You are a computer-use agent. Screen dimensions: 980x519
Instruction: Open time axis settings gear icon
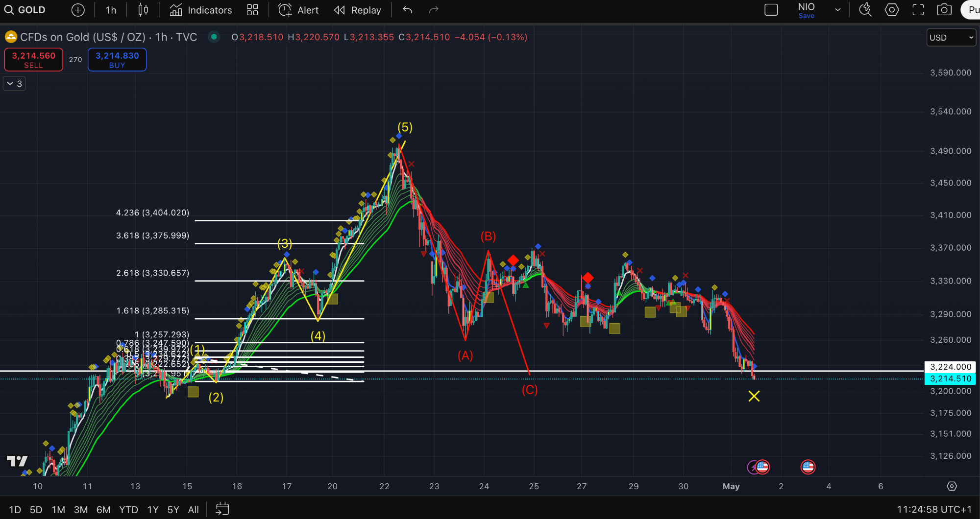point(952,486)
